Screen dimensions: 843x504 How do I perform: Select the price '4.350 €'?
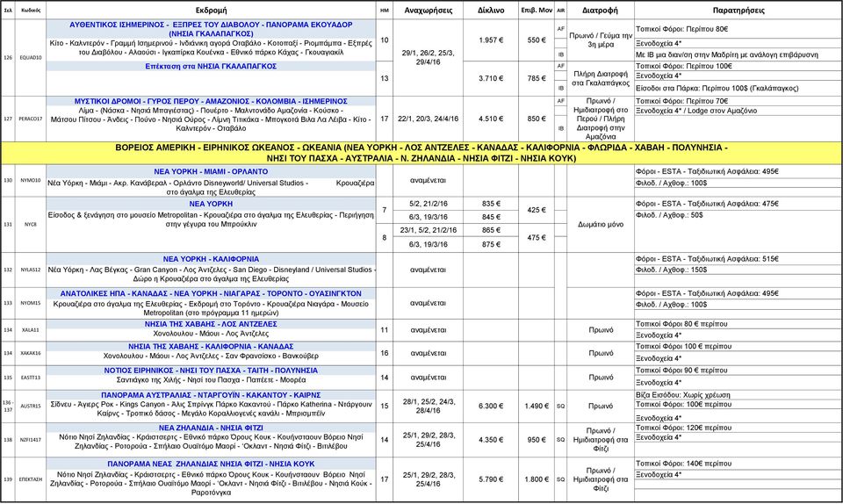491,440
